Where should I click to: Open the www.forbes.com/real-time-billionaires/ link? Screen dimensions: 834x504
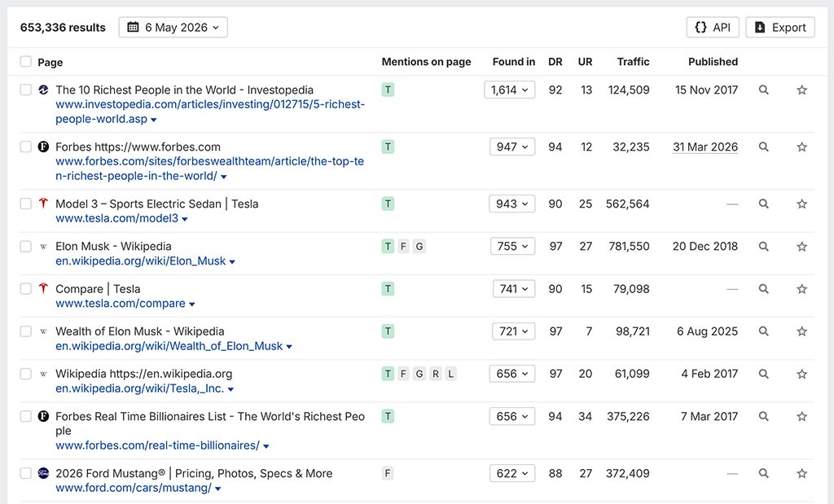point(157,445)
